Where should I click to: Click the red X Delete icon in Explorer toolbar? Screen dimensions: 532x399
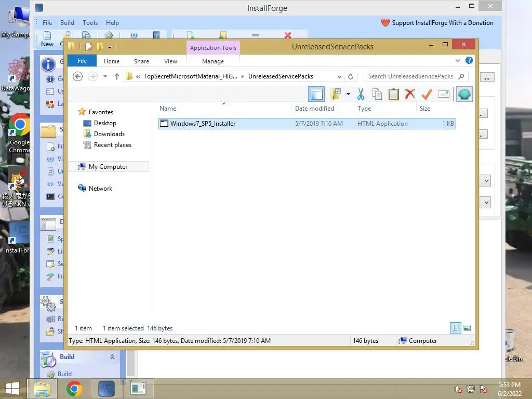[x=410, y=94]
